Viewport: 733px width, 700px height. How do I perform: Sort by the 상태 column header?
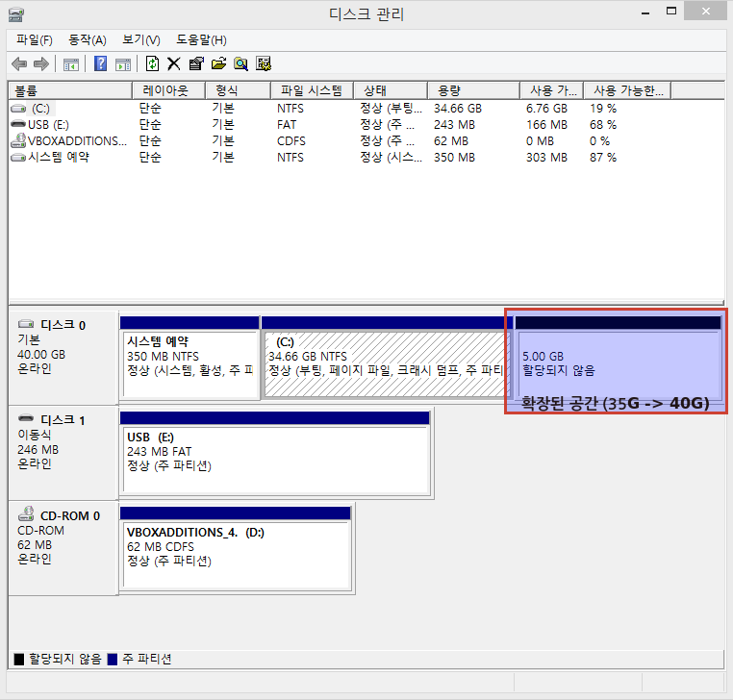391,90
